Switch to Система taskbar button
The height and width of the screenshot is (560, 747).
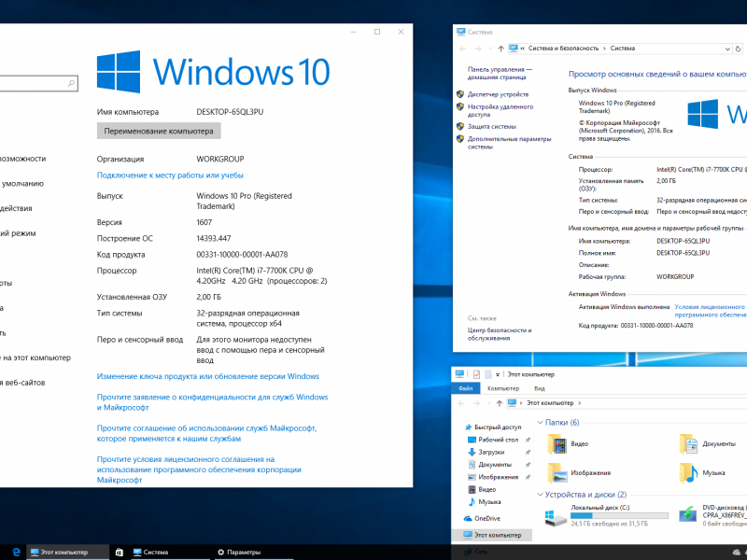(x=170, y=553)
